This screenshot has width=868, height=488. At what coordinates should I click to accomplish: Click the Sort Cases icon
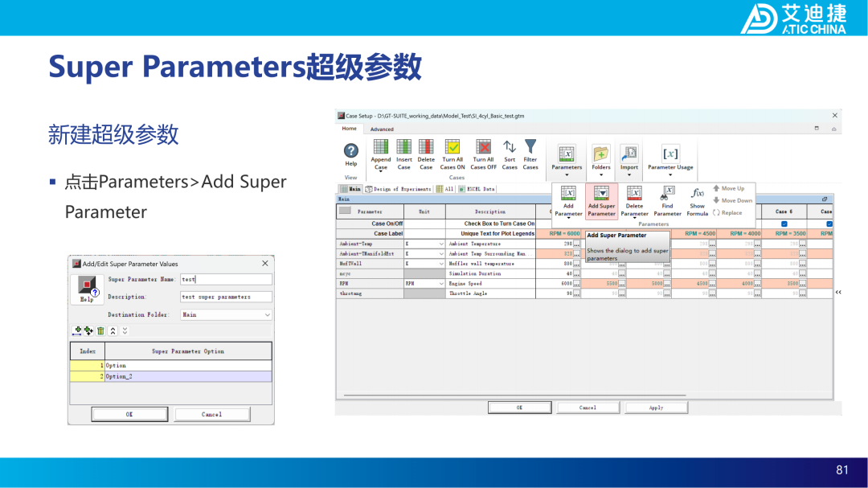click(510, 147)
